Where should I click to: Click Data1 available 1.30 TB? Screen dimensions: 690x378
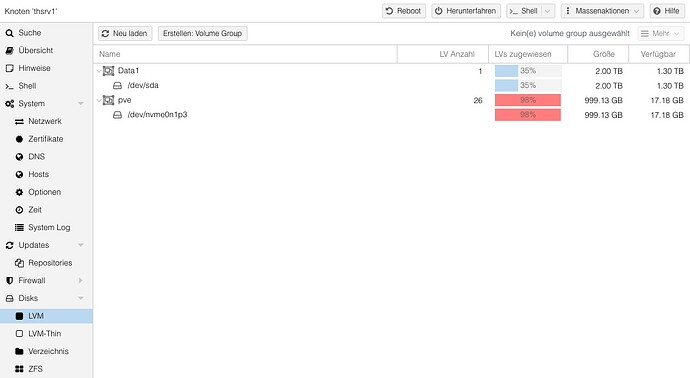670,71
